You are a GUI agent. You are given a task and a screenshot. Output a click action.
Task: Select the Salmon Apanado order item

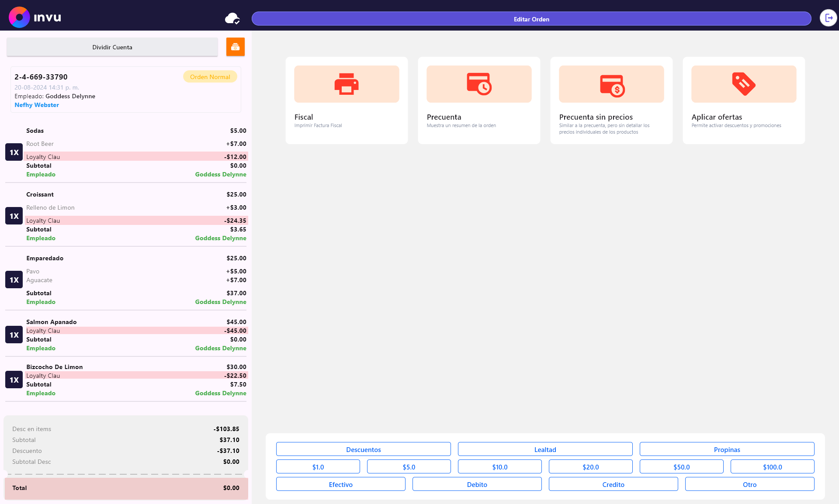[x=51, y=322]
